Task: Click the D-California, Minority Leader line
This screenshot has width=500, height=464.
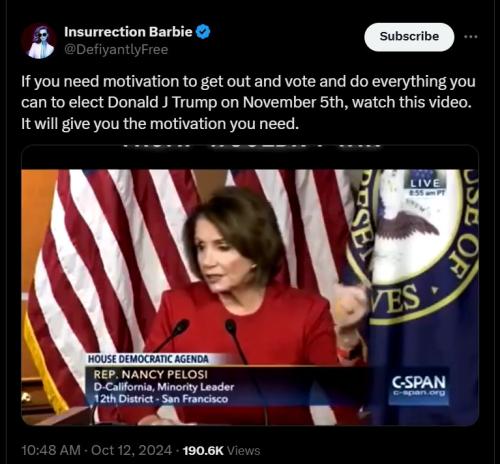Action: pyautogui.click(x=164, y=387)
